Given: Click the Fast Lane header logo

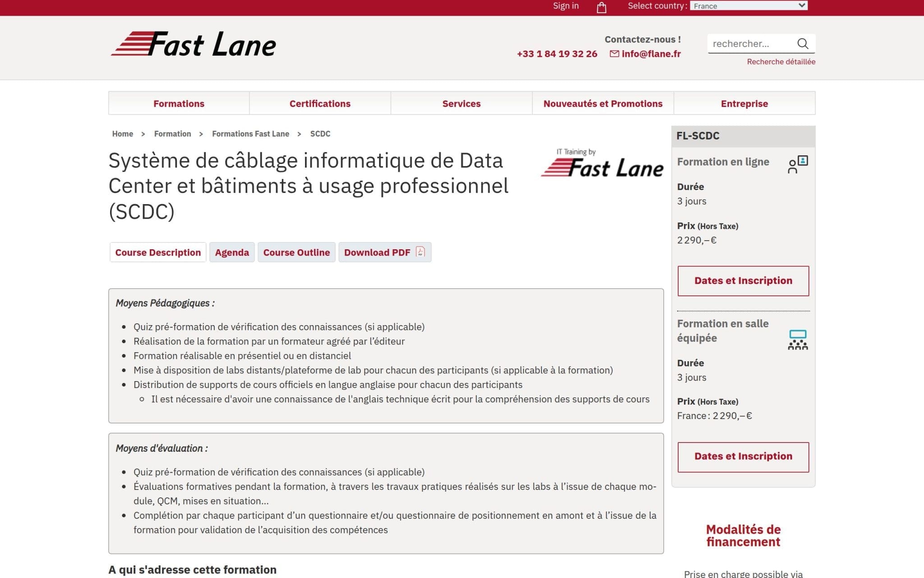Looking at the screenshot, I should [x=193, y=44].
